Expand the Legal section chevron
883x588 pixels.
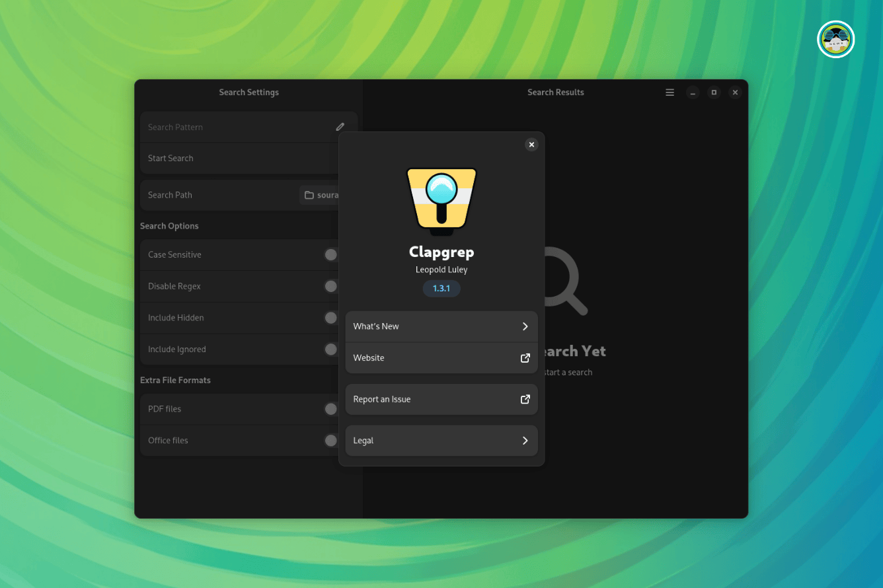[525, 441]
